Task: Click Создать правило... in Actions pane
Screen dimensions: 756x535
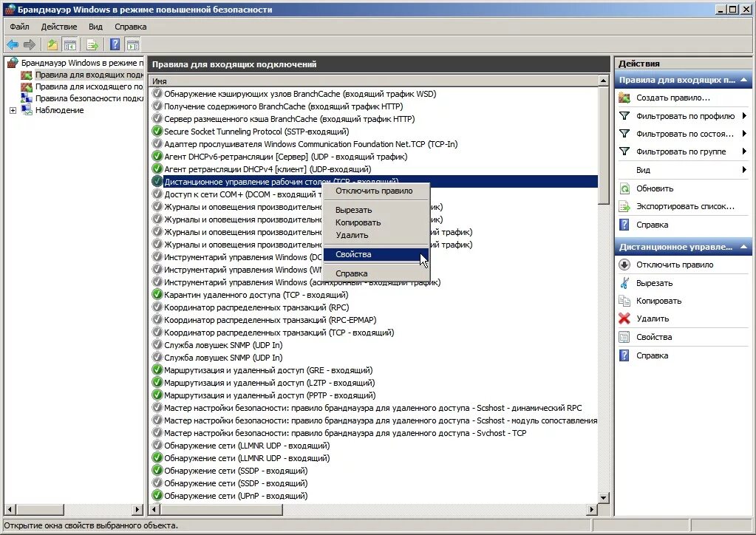Action: (x=673, y=98)
